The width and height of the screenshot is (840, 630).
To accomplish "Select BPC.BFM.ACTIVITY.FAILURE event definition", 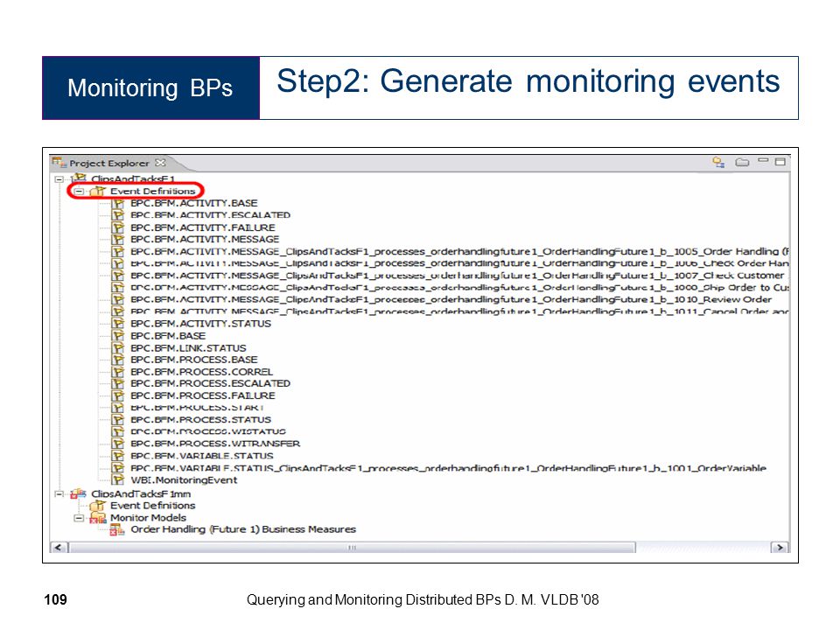I will coord(202,227).
